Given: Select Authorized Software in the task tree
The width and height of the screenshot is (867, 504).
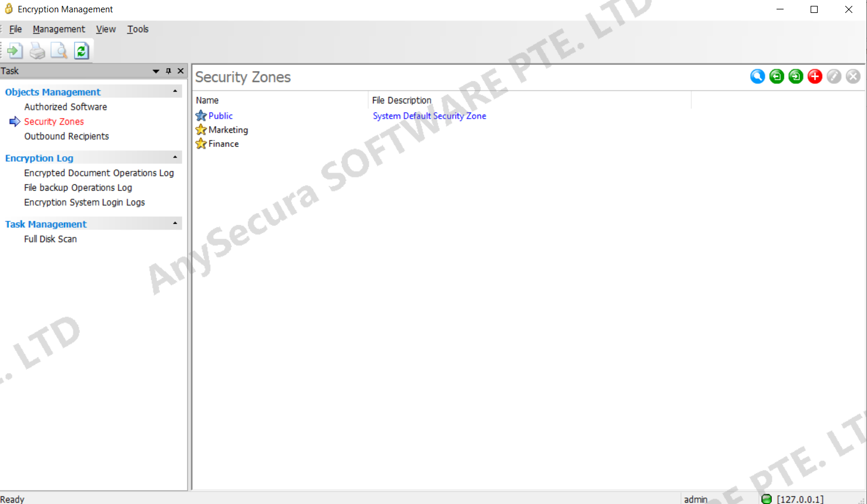Looking at the screenshot, I should click(66, 107).
